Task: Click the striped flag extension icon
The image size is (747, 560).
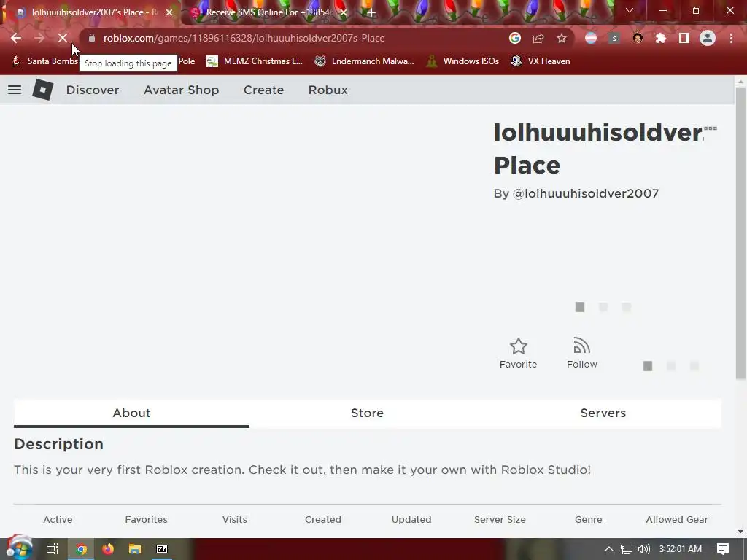Action: click(x=591, y=38)
